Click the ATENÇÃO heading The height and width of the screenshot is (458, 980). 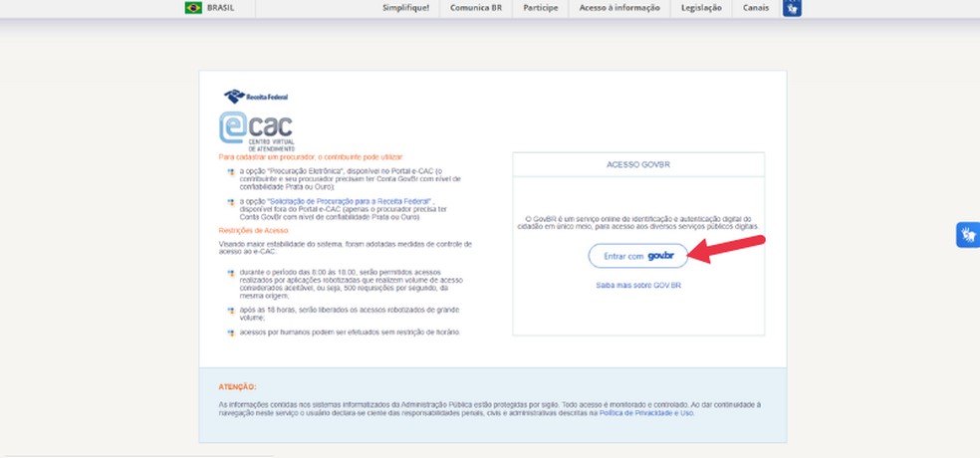point(237,387)
